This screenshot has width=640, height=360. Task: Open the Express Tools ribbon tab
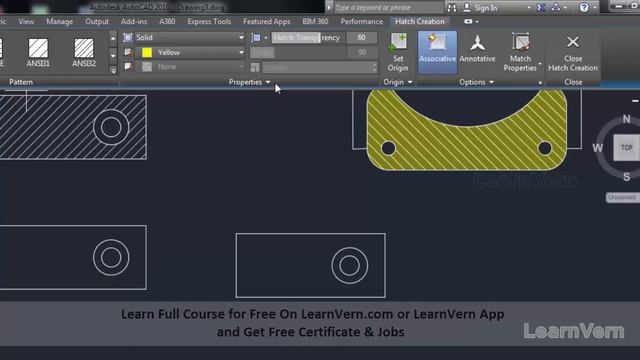click(209, 21)
